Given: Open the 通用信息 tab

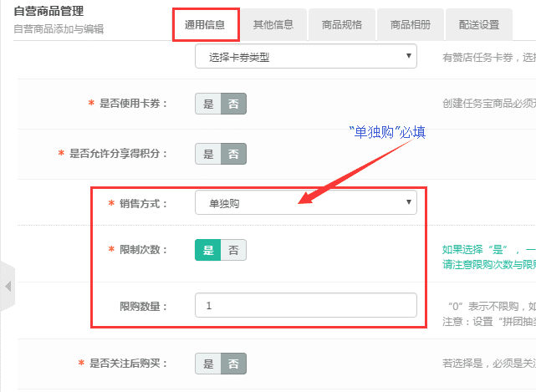Looking at the screenshot, I should click(x=206, y=24).
